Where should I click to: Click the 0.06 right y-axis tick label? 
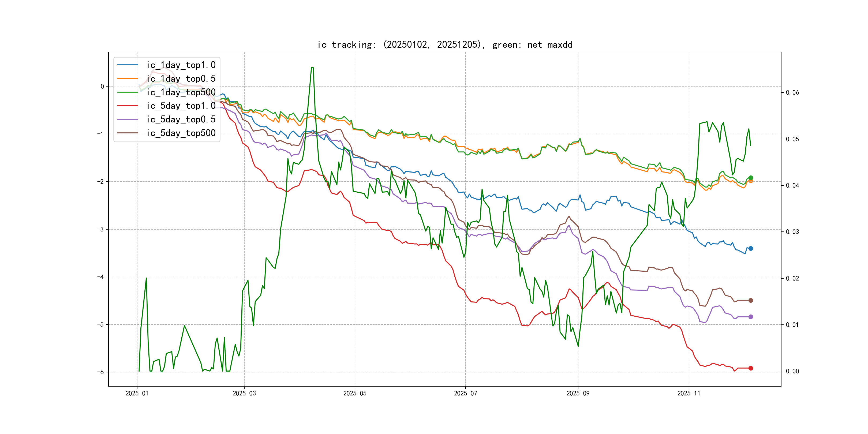(792, 93)
